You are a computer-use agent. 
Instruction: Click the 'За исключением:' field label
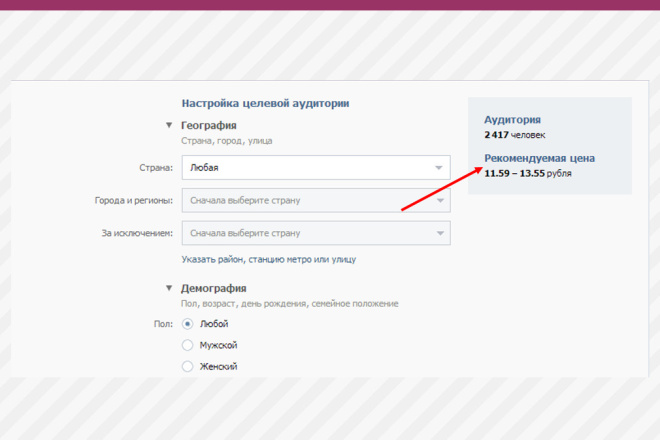[137, 233]
